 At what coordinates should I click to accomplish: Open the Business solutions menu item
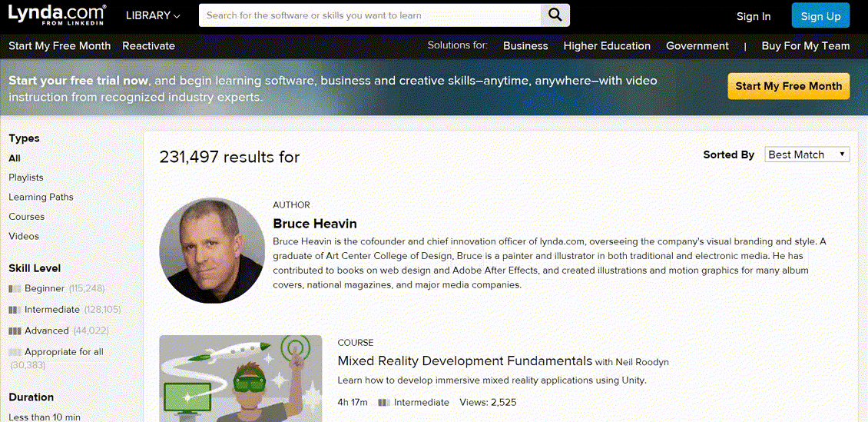[x=525, y=46]
